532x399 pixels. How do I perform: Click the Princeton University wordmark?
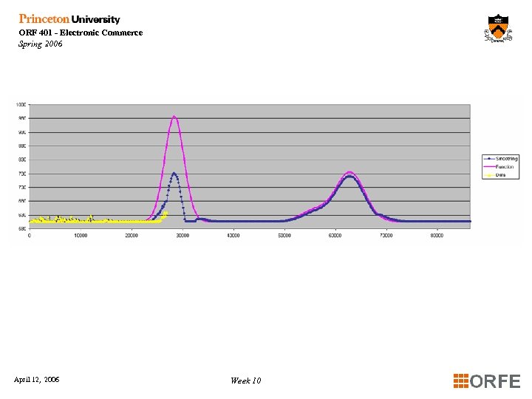pos(69,18)
